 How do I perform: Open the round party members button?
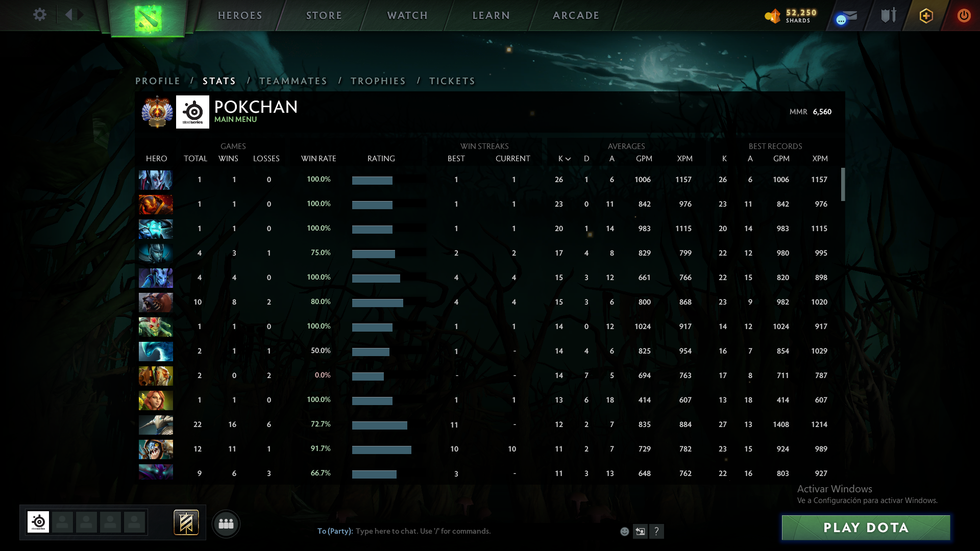226,524
